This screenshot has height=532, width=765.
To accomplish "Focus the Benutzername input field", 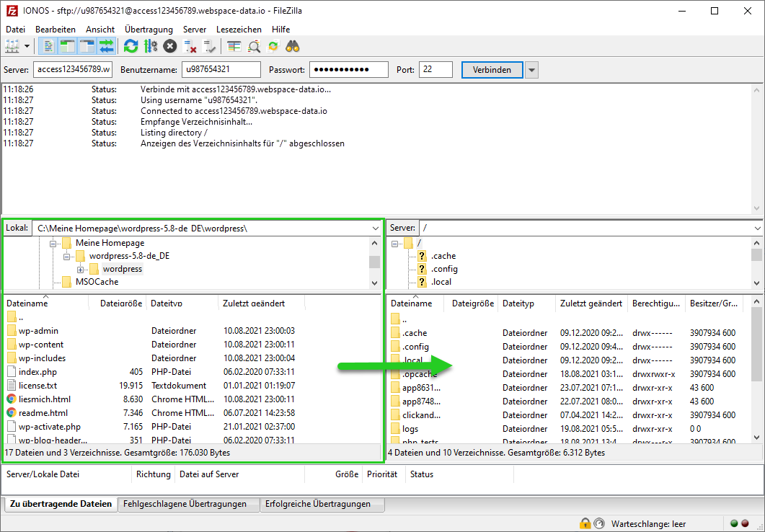I will click(221, 69).
